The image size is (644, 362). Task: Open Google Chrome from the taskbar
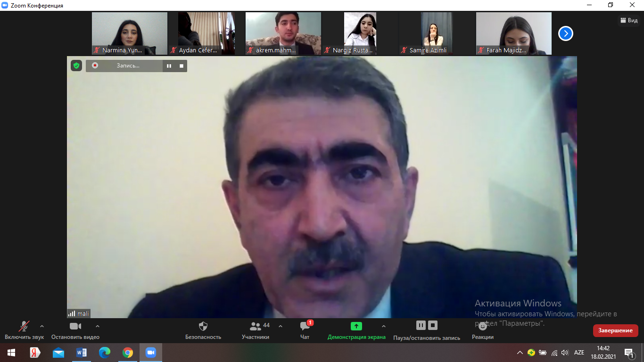pyautogui.click(x=127, y=353)
